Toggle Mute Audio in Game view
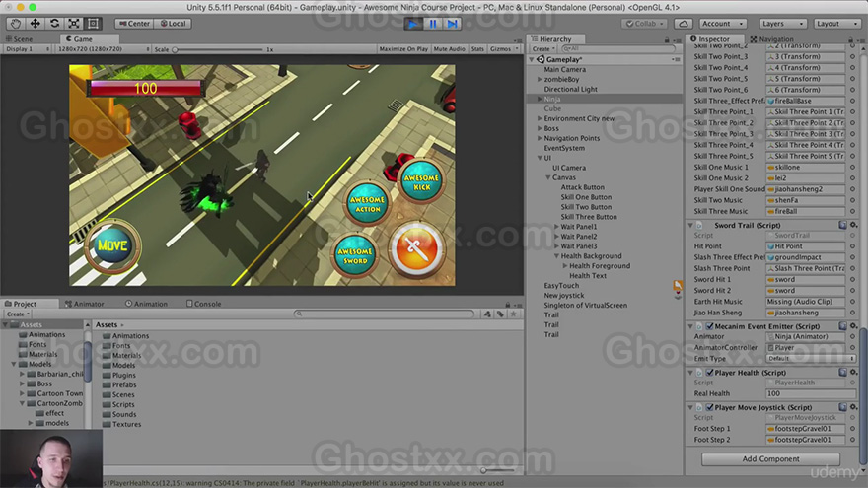 tap(450, 48)
